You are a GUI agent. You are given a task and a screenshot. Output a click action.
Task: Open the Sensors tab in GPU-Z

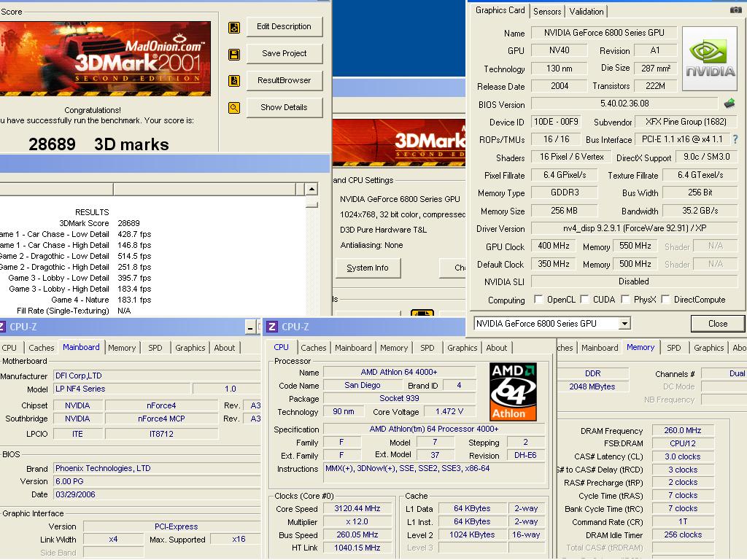[547, 12]
